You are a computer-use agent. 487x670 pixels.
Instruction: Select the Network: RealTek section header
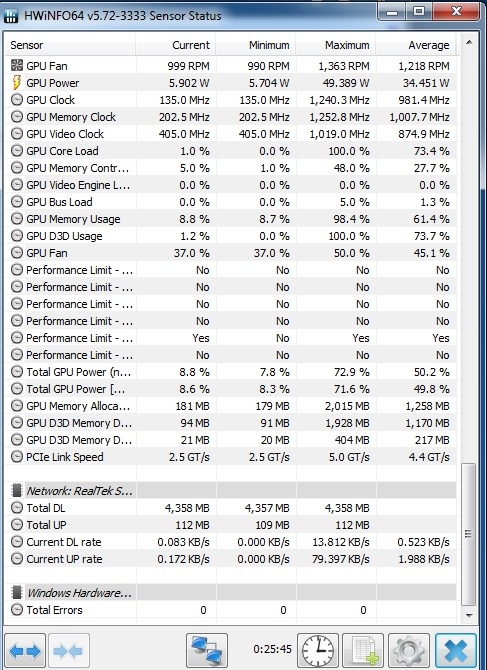pos(231,491)
